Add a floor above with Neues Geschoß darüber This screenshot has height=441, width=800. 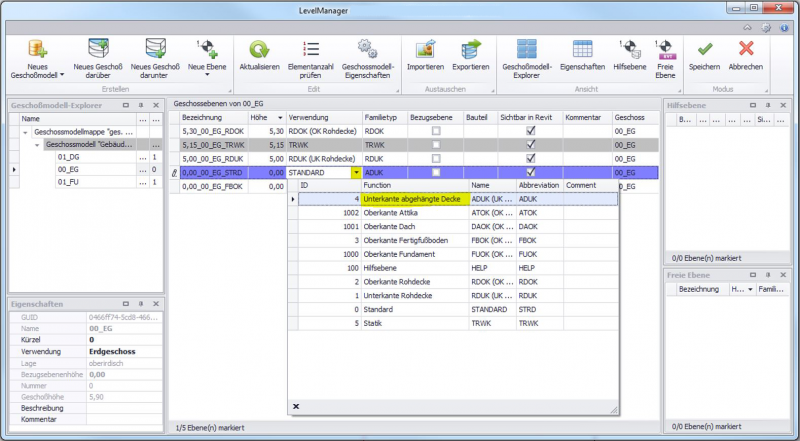point(98,48)
